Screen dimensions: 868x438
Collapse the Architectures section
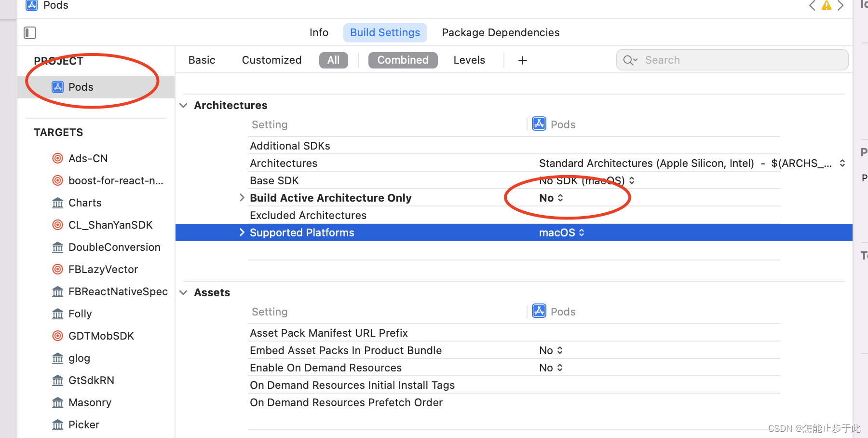(184, 105)
